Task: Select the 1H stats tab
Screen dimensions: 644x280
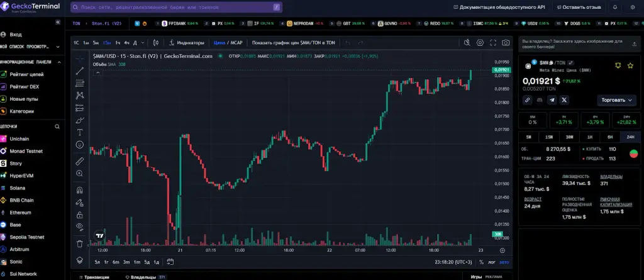Action: 590,137
